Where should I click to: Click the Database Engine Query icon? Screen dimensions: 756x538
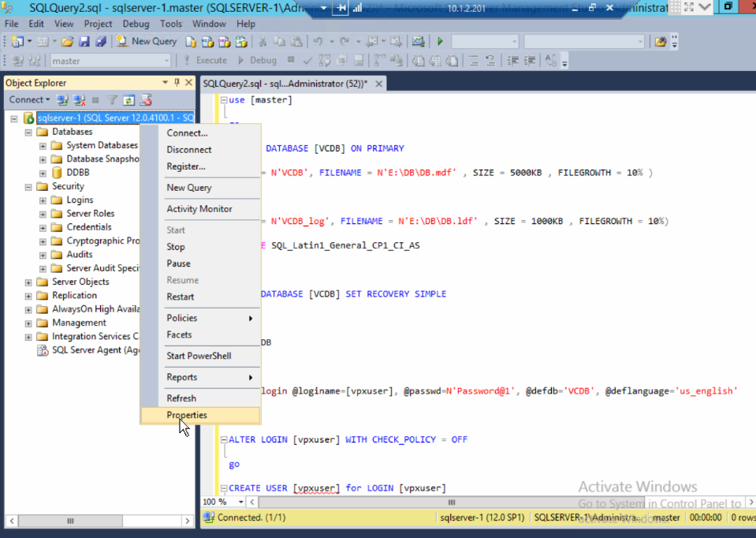191,42
